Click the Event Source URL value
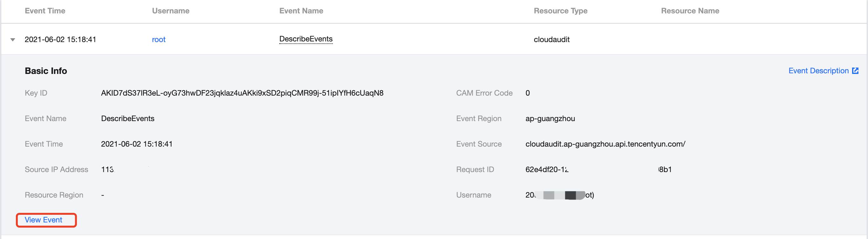Image resolution: width=868 pixels, height=239 pixels. tap(605, 144)
